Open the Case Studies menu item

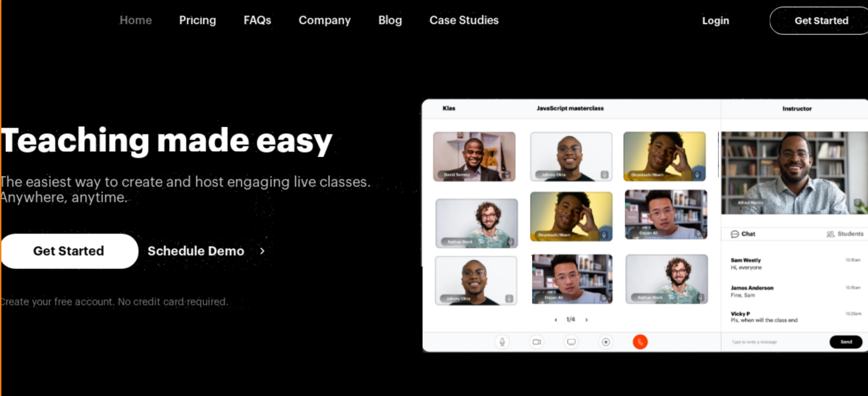click(464, 20)
